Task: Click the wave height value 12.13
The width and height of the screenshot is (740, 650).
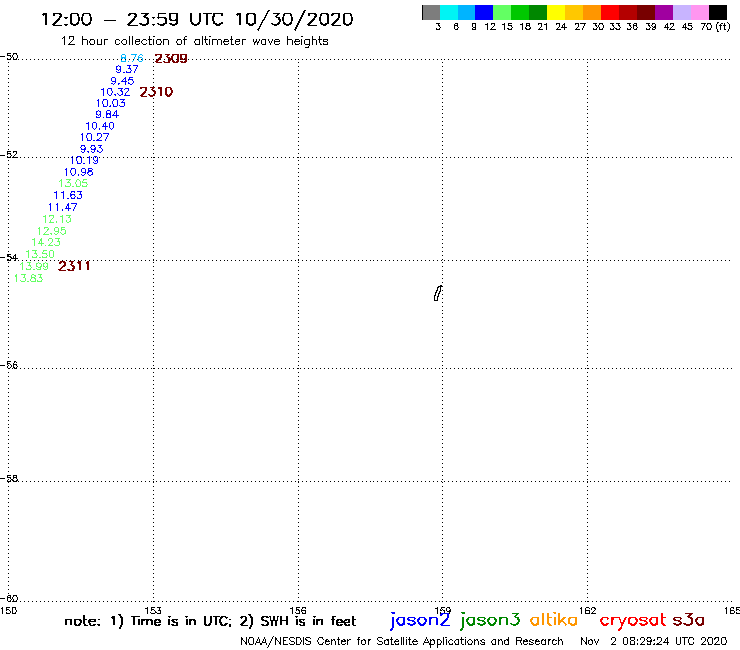Action: (57, 219)
